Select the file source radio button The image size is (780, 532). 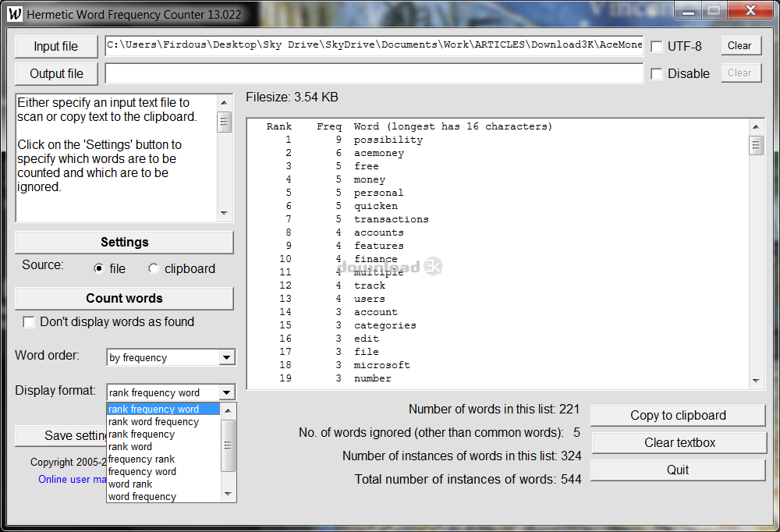pos(97,268)
